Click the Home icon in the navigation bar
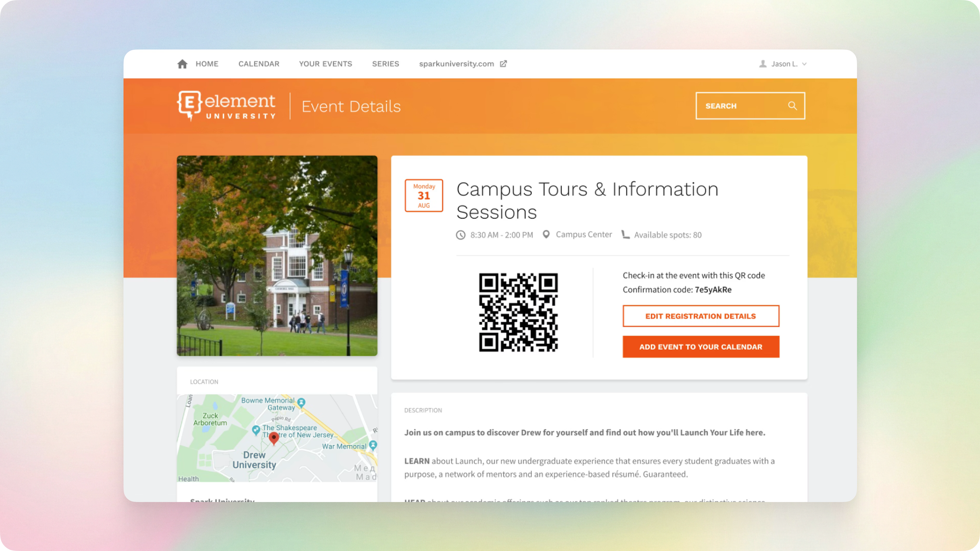This screenshot has height=551, width=980. tap(182, 64)
